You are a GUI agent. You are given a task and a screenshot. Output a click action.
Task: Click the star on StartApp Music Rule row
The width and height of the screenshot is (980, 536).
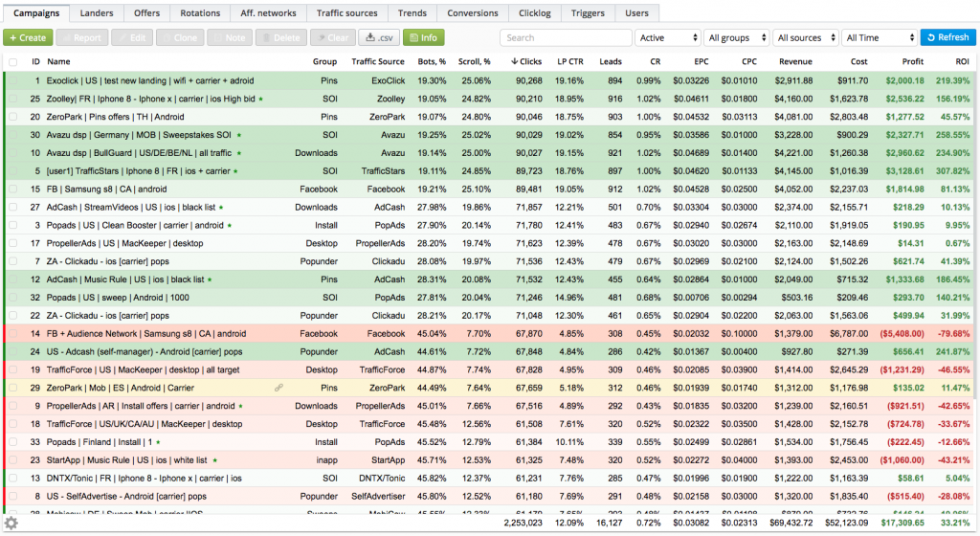coord(214,460)
